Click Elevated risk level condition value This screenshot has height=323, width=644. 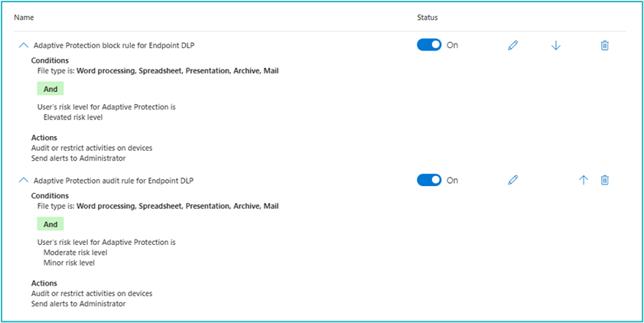point(73,117)
